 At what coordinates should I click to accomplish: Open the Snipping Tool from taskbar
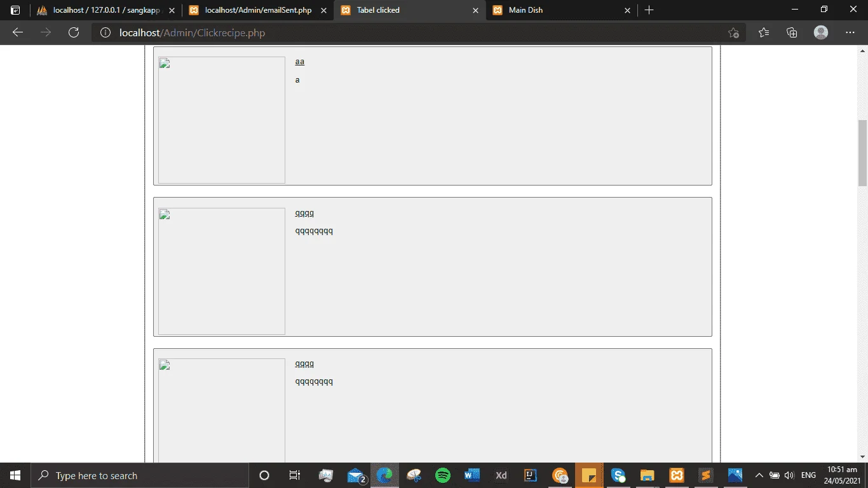(414, 475)
